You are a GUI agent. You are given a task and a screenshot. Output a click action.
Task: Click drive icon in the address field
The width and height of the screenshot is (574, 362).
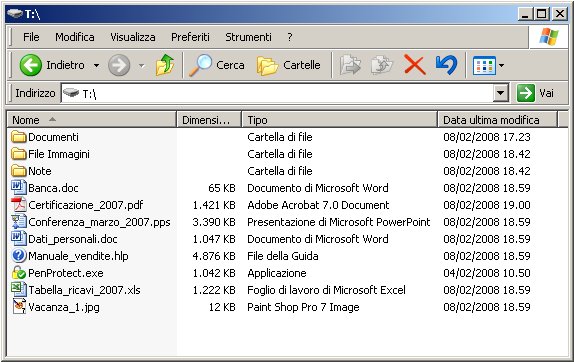coord(71,93)
